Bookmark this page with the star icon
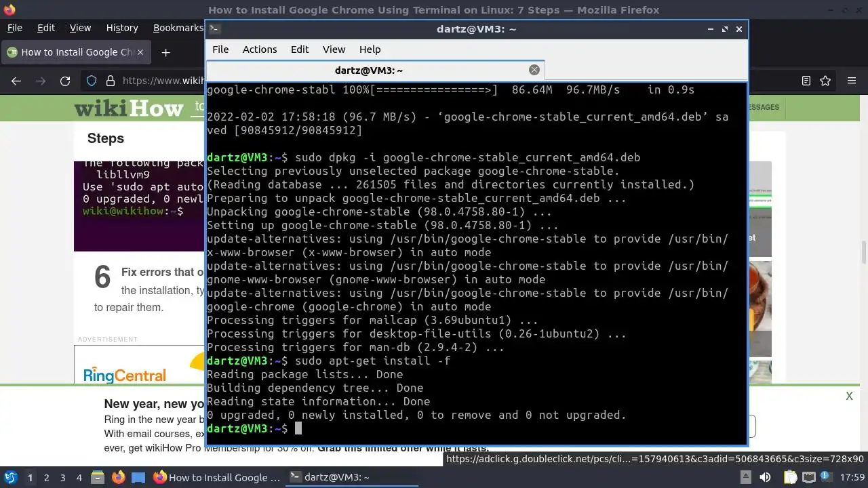868x488 pixels. coord(825,81)
